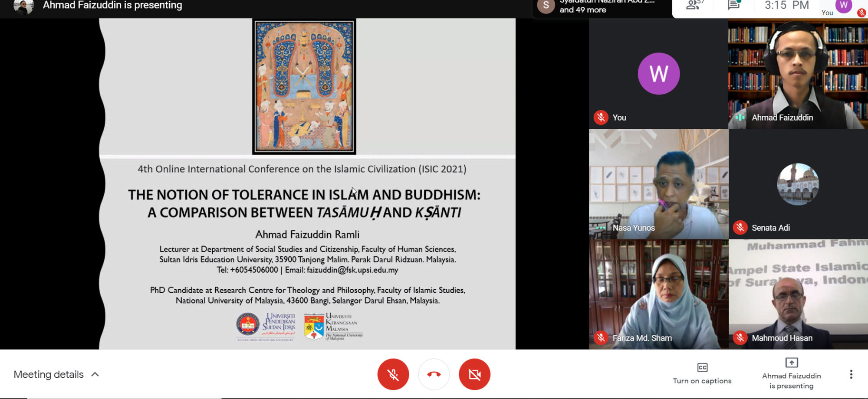Select Ahmad Faizuddin's video tile
The image size is (868, 399).
tap(798, 74)
